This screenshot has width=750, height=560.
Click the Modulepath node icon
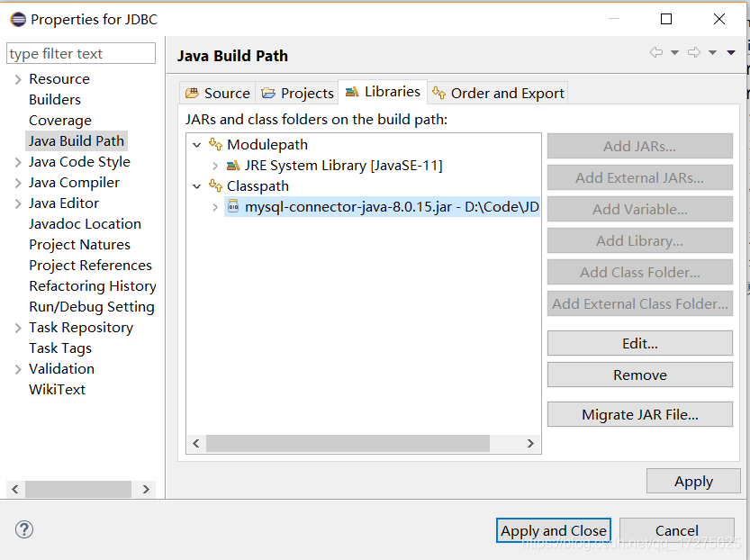(x=216, y=144)
